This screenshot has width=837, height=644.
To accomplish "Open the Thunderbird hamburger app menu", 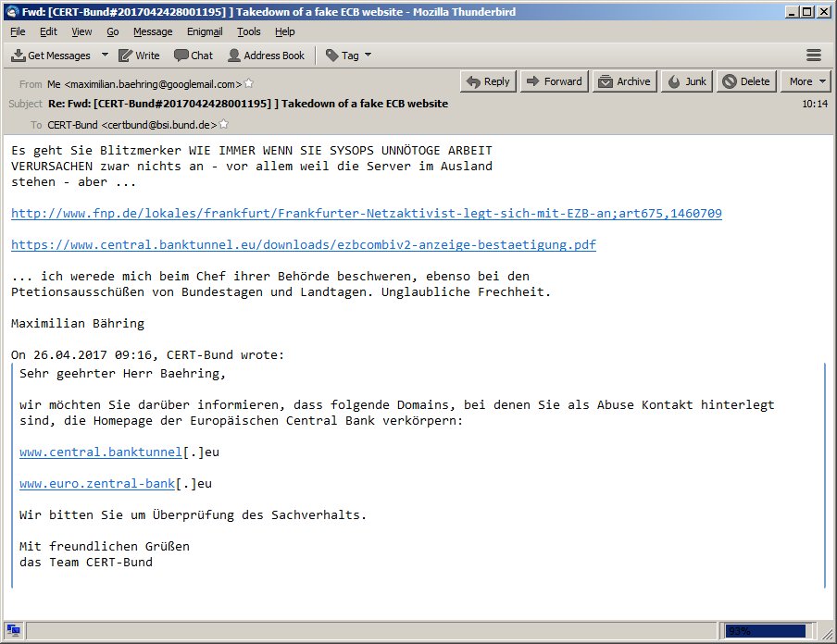I will 814,55.
